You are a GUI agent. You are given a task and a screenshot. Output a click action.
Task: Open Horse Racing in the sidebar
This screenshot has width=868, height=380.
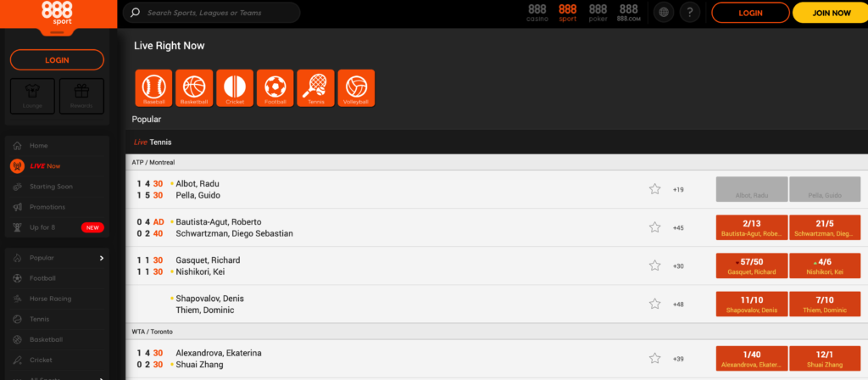pos(57,299)
